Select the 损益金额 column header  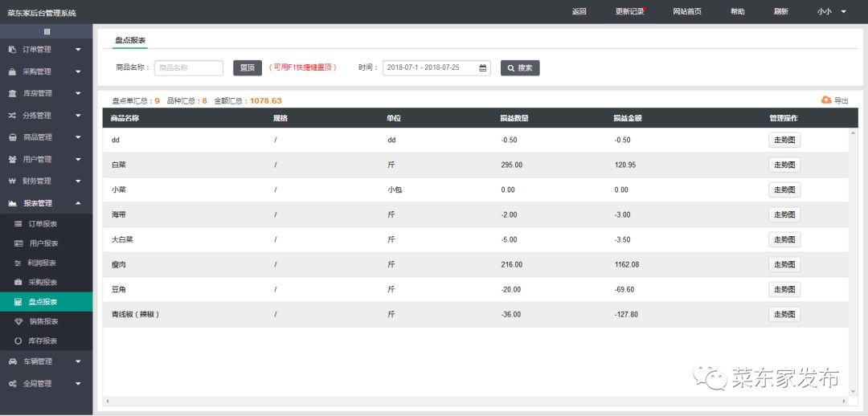(627, 118)
